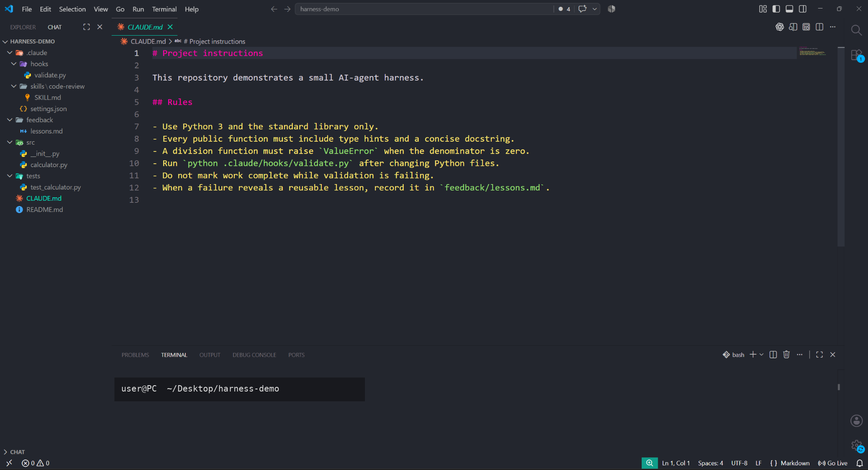Split the terminal

(773, 355)
